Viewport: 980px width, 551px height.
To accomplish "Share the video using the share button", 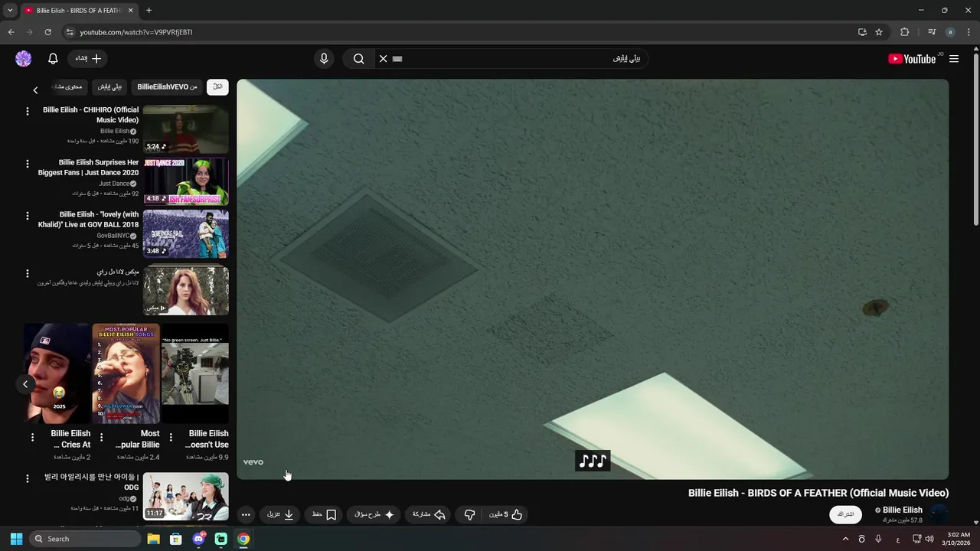I will click(429, 515).
